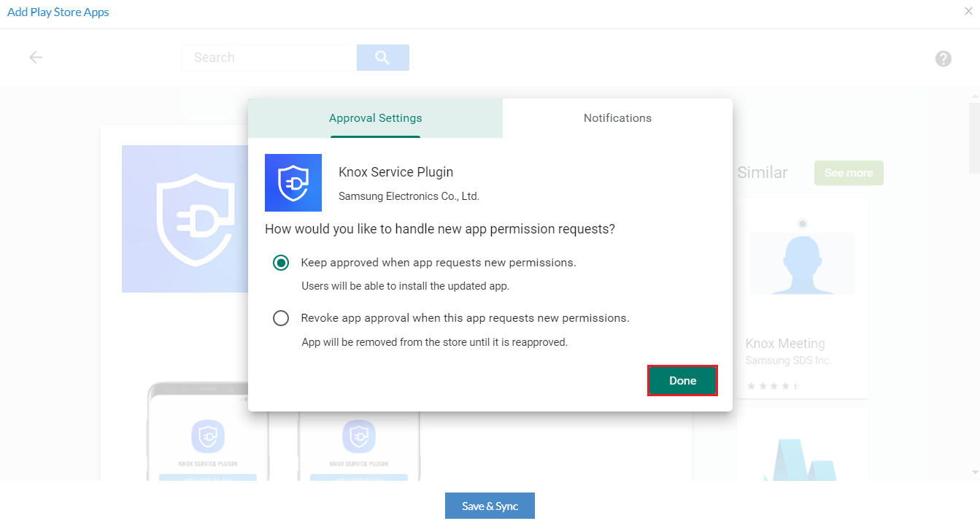The image size is (980, 529).
Task: Open the first phone screenshot preview
Action: (x=207, y=438)
